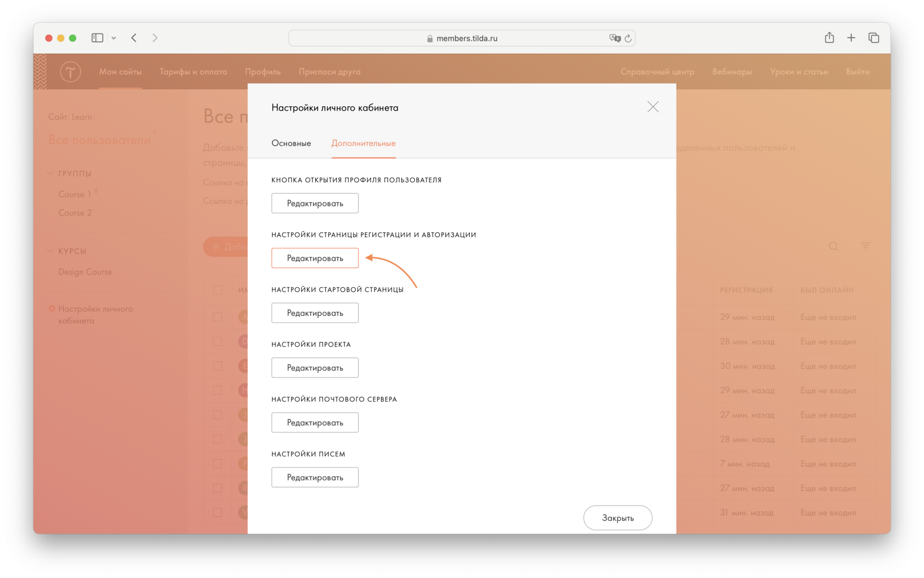Open the sidebar options chevron in Safari toolbar
924x578 pixels.
[114, 38]
